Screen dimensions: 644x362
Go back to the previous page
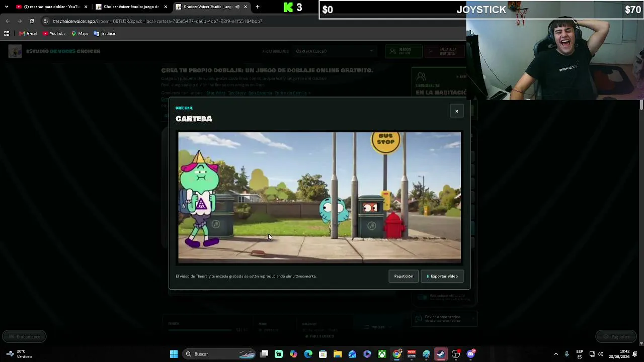pyautogui.click(x=8, y=21)
